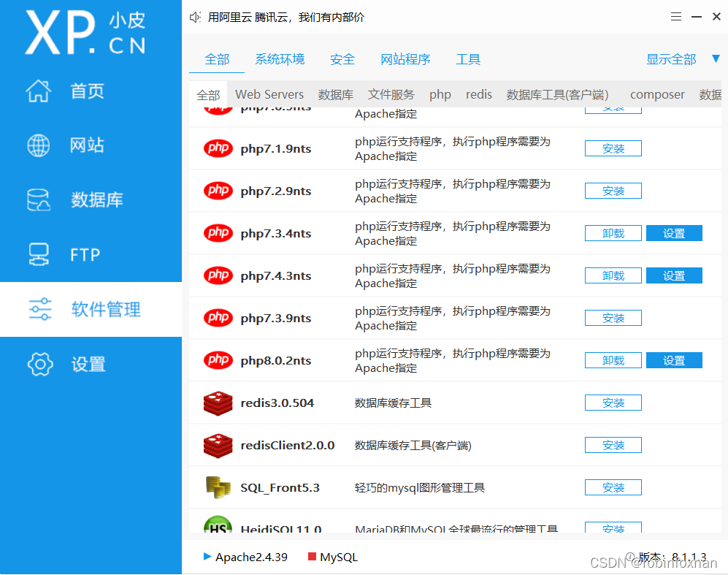Click the XP.CN 小皮 logo

tap(86, 32)
